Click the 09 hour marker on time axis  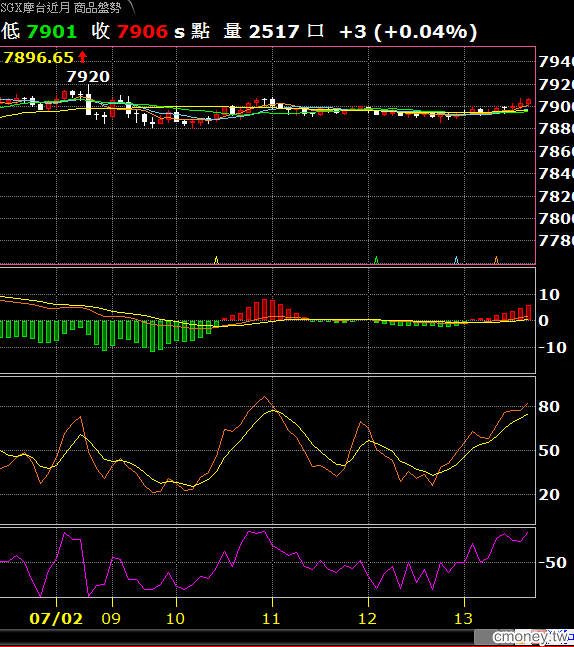coord(111,618)
